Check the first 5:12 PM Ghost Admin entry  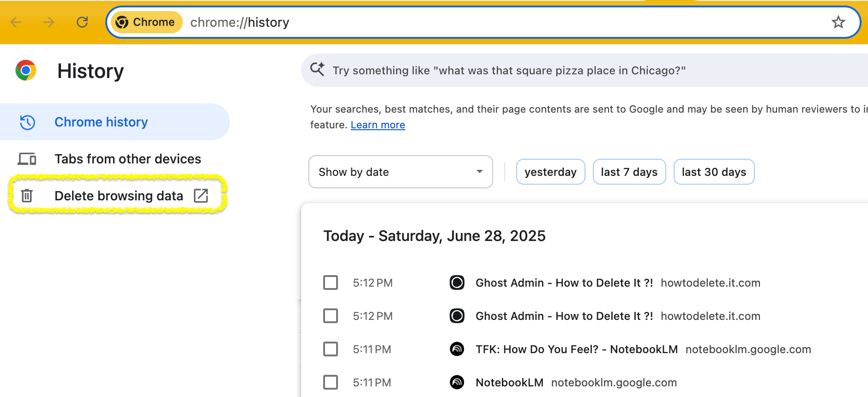tap(331, 283)
